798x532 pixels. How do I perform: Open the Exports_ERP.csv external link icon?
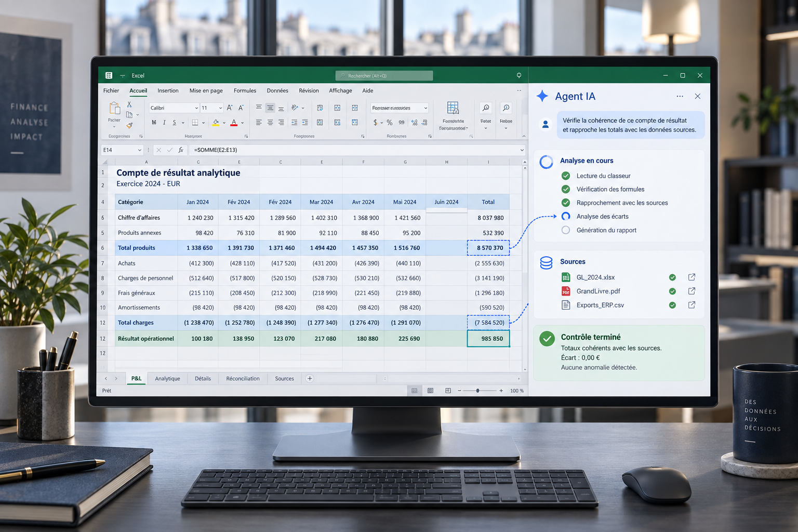coord(691,305)
